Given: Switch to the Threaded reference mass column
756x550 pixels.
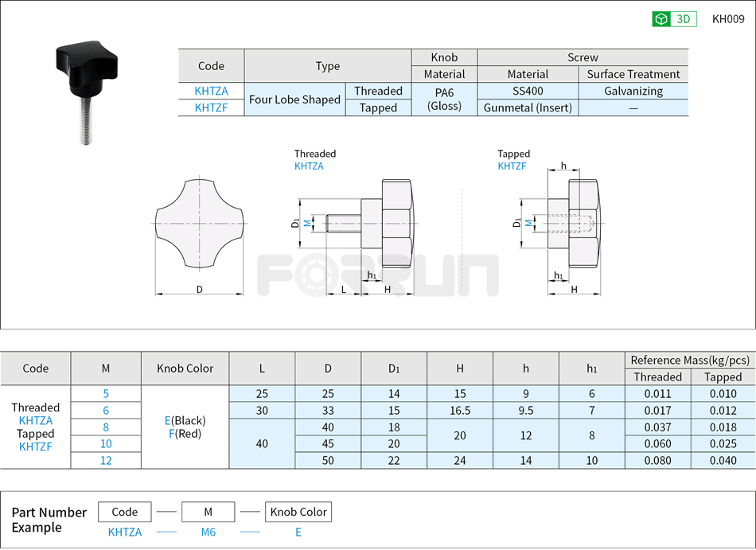Looking at the screenshot, I should [658, 376].
